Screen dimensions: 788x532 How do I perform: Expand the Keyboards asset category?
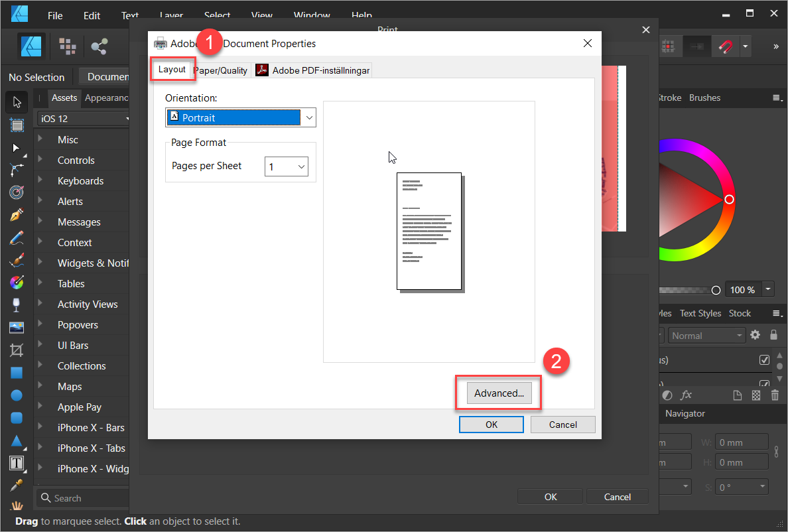[x=80, y=181]
